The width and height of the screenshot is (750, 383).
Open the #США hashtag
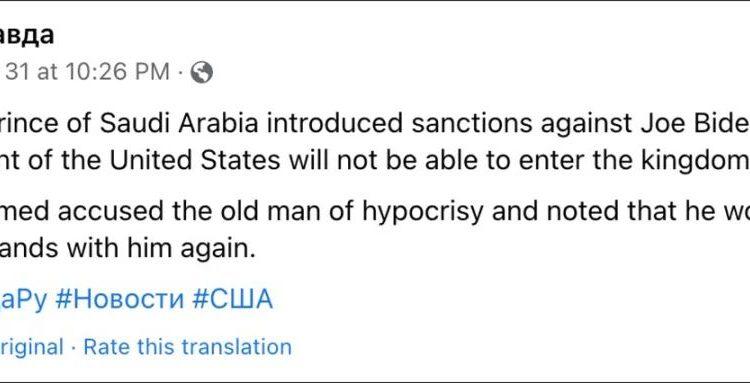pos(232,300)
